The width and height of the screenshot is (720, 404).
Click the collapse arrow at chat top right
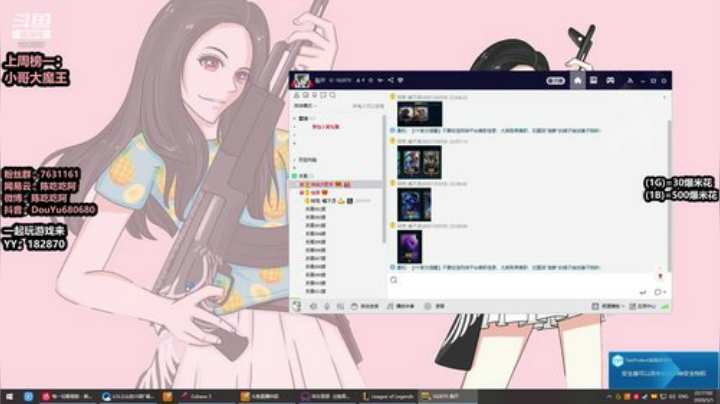pyautogui.click(x=664, y=97)
